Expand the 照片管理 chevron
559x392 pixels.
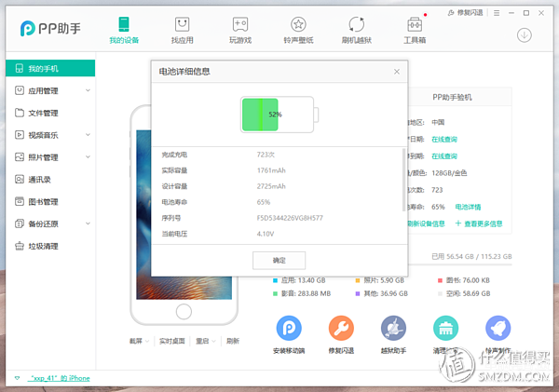coord(88,156)
